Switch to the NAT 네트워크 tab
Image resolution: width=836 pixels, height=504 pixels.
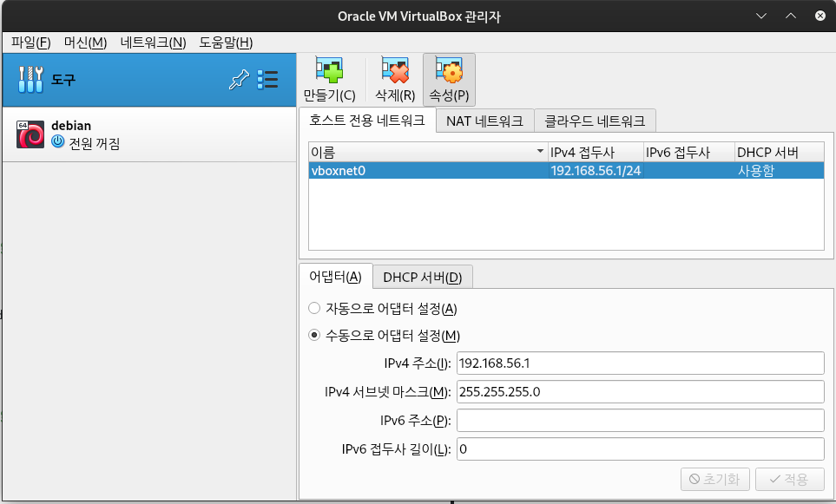pyautogui.click(x=484, y=121)
